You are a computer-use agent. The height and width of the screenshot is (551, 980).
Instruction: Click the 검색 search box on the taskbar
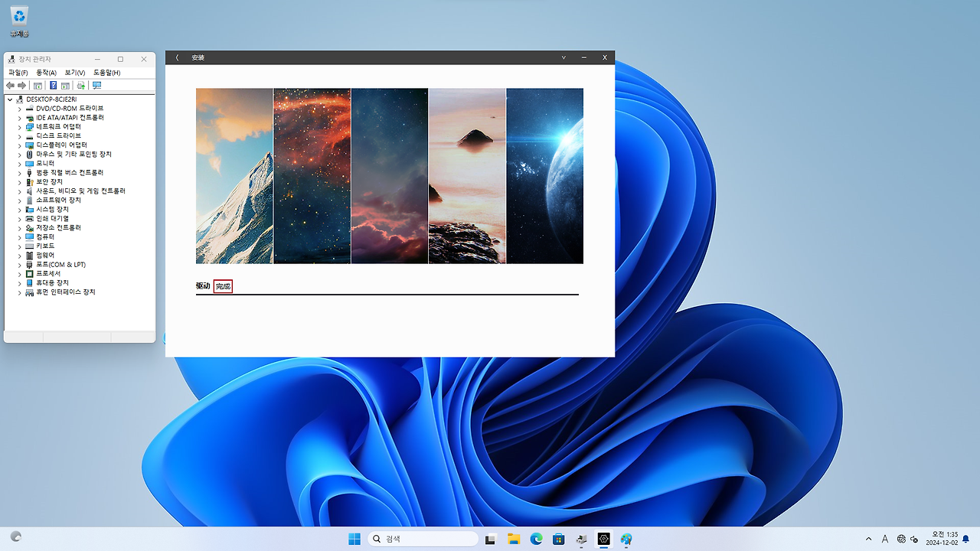click(423, 539)
